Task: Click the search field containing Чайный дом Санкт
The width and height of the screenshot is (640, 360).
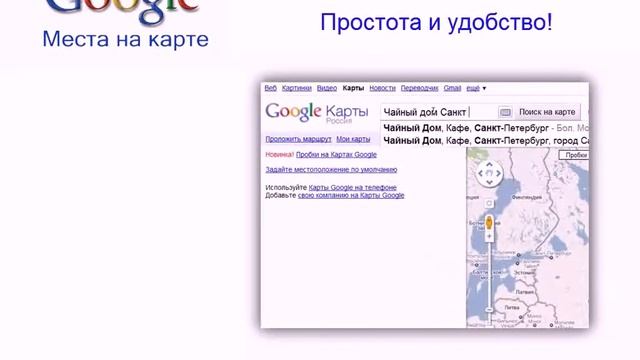Action: [439, 112]
